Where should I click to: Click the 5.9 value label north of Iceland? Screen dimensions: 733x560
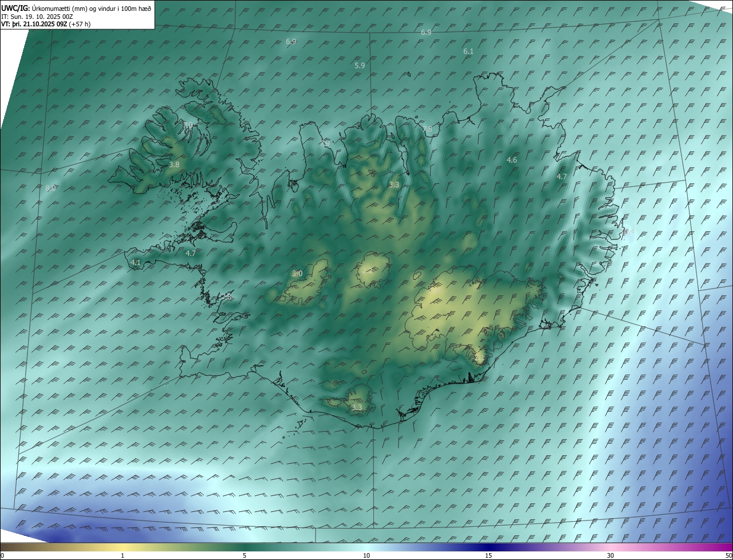pyautogui.click(x=360, y=66)
